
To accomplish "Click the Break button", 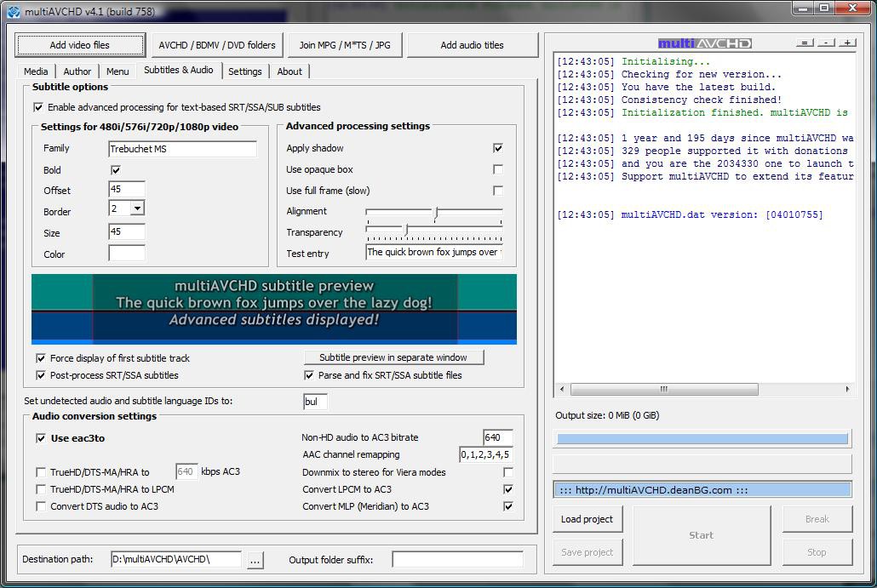I will [817, 519].
